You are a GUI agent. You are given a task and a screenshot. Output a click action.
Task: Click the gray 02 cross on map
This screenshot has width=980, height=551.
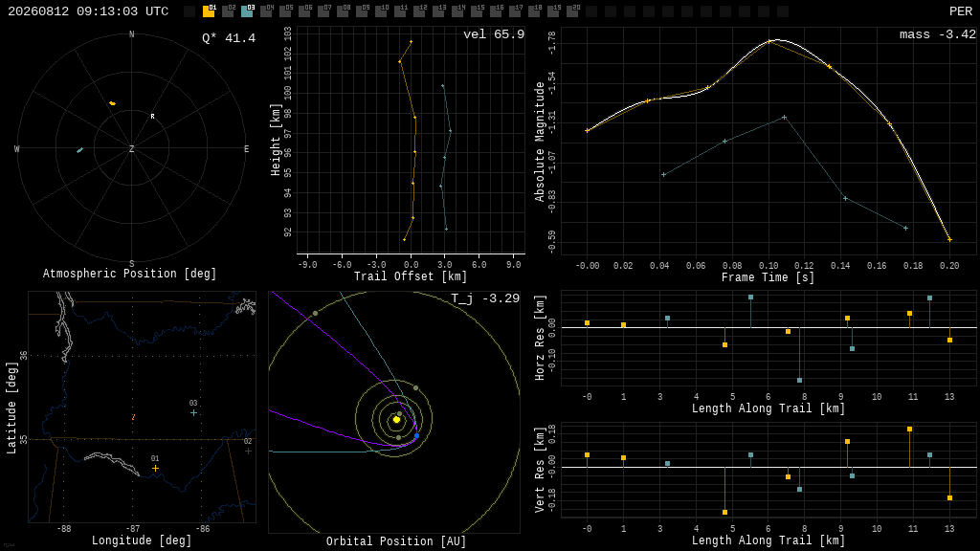[248, 451]
